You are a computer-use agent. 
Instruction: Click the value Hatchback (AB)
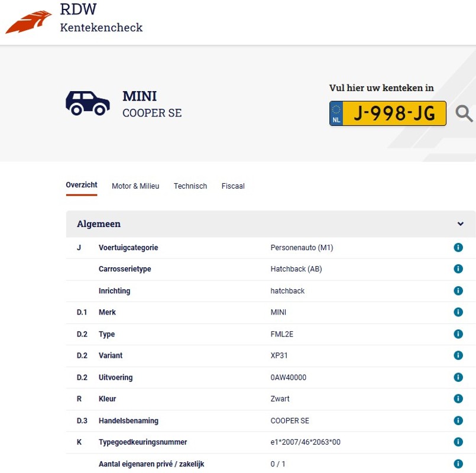coord(296,269)
